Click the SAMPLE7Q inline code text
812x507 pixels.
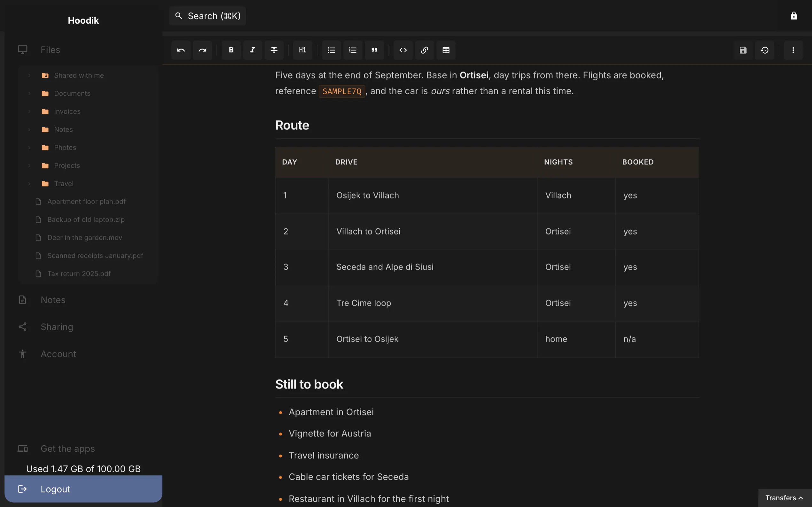coord(341,91)
